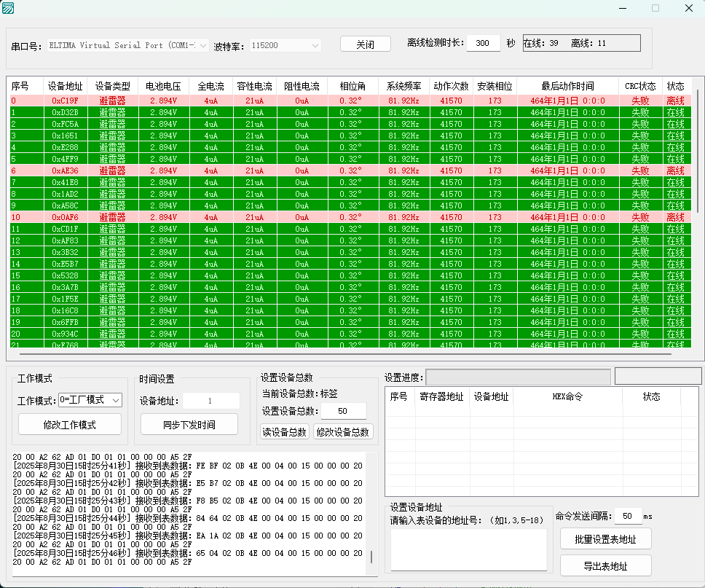Click the 修改工作模式 button
The height and width of the screenshot is (588, 705).
(71, 425)
